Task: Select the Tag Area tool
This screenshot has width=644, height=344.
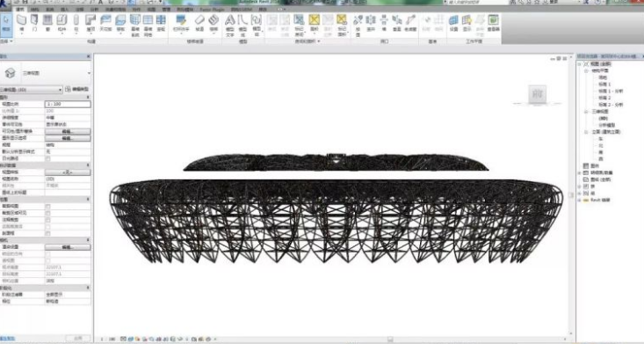Action: point(342,25)
